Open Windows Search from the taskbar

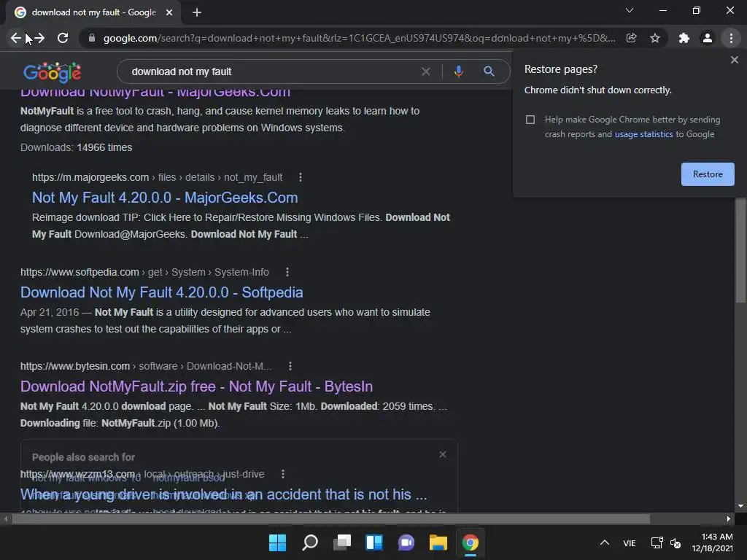(x=309, y=542)
